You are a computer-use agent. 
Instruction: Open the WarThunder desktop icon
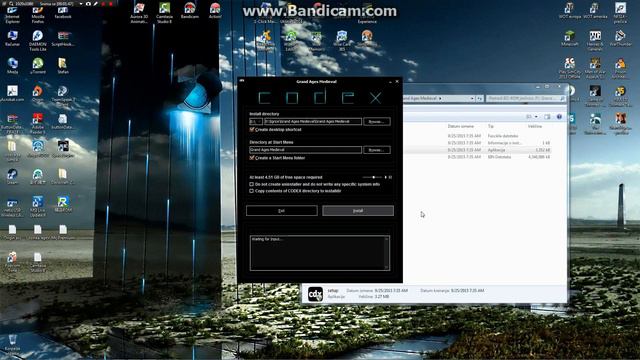click(620, 38)
